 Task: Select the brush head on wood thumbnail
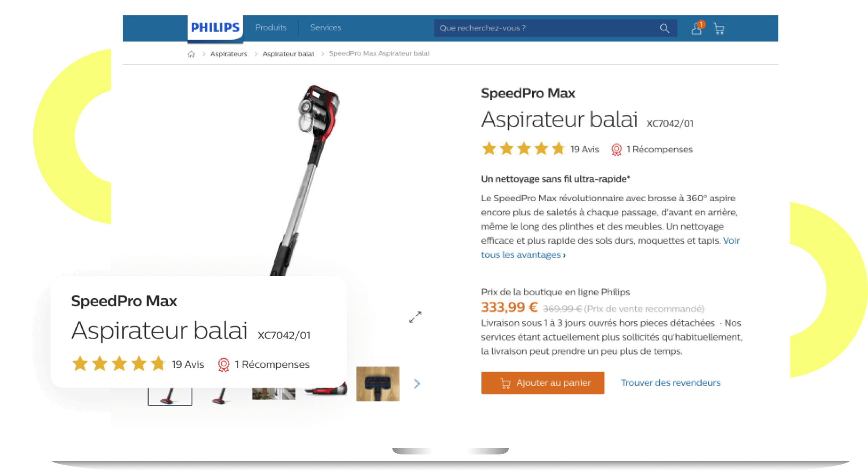tap(378, 384)
